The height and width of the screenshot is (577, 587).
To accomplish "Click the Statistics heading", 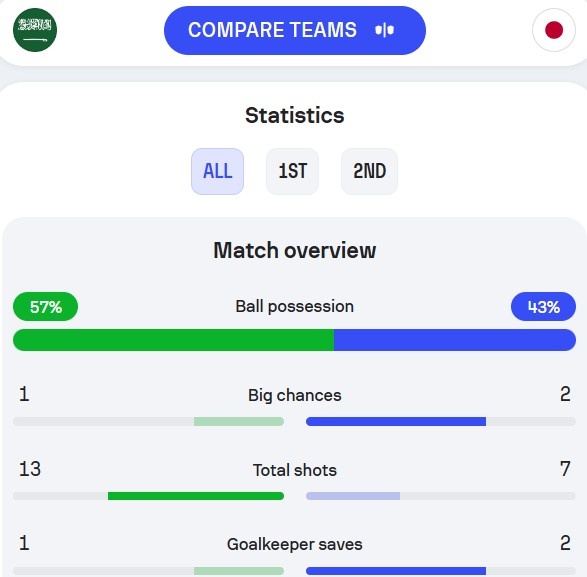I will 295,115.
